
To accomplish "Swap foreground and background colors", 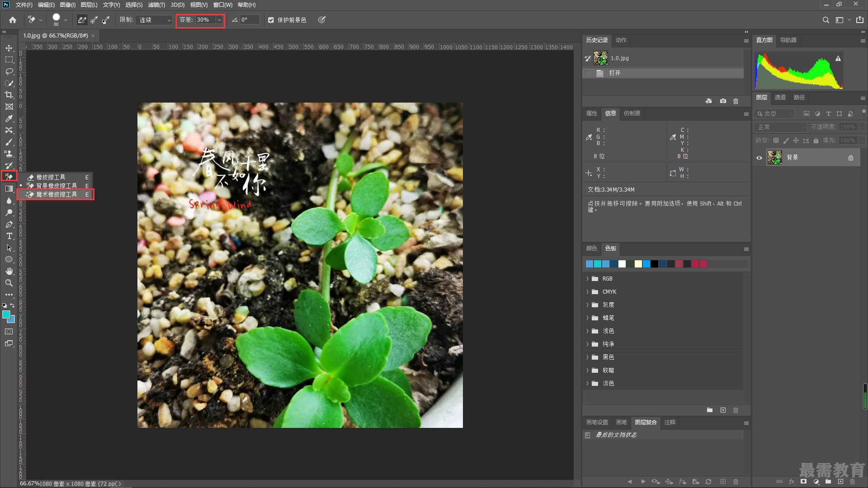I will tap(13, 305).
